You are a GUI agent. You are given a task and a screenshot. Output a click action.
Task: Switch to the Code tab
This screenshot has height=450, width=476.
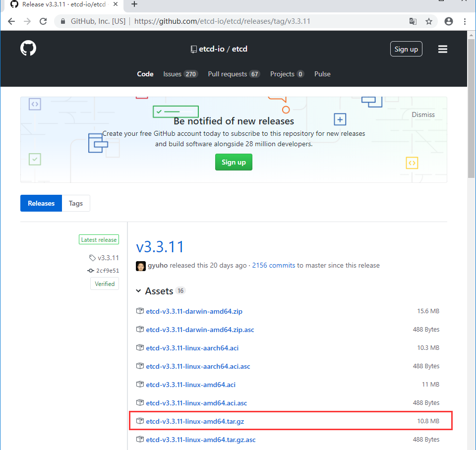(145, 74)
